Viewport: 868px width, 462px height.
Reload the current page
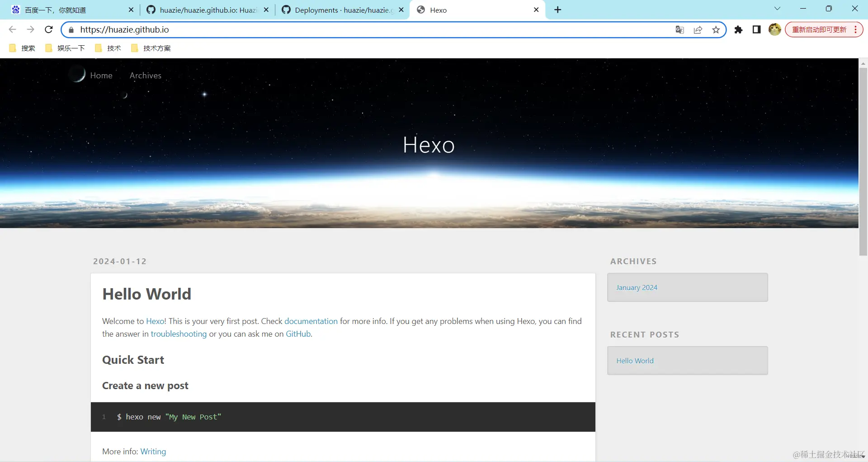49,29
